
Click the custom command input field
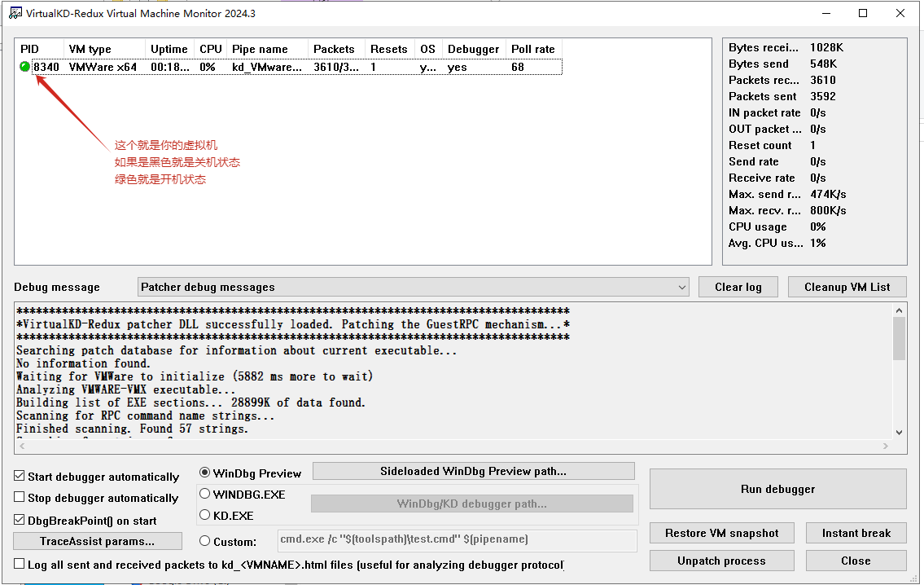[456, 539]
